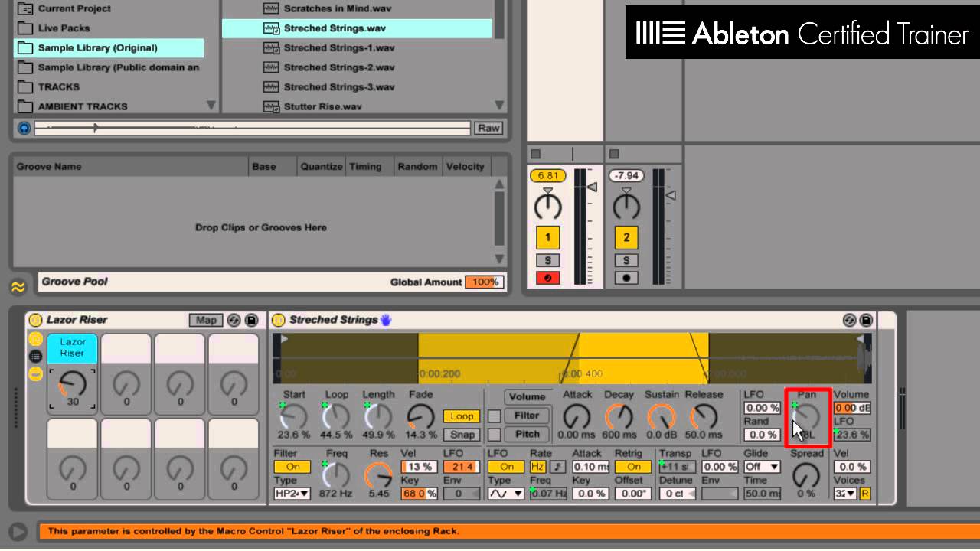The height and width of the screenshot is (551, 980).
Task: Toggle the LFO On switch
Action: [x=506, y=467]
